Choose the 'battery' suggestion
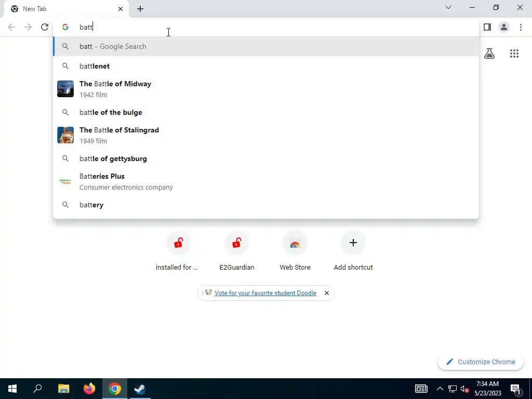532x399 pixels. coord(266,205)
